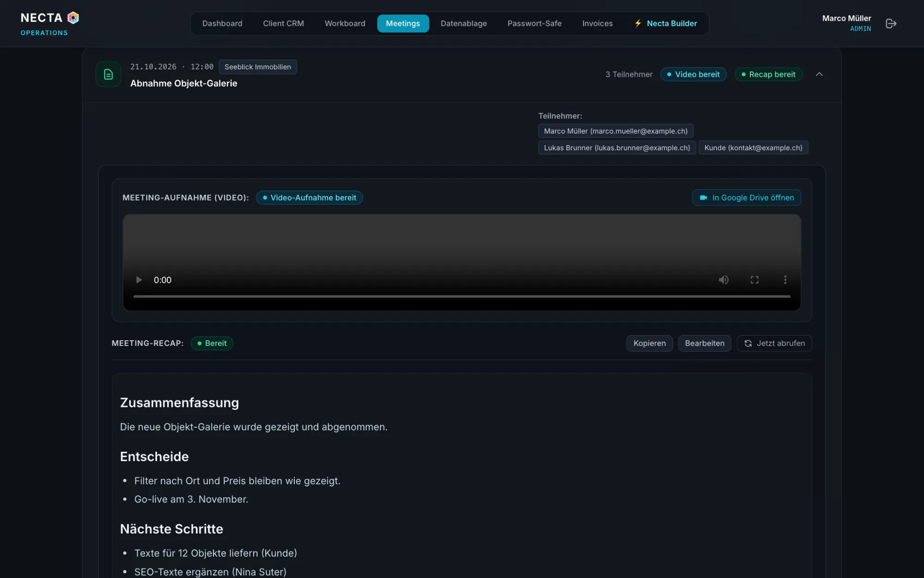This screenshot has width=924, height=578.
Task: Click the Marco Müller admin user name
Action: point(846,18)
